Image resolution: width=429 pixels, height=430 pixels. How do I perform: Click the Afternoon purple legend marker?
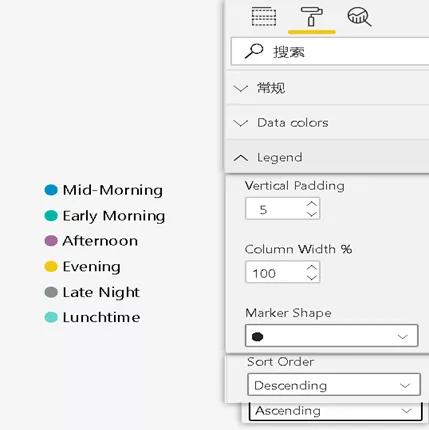[51, 241]
